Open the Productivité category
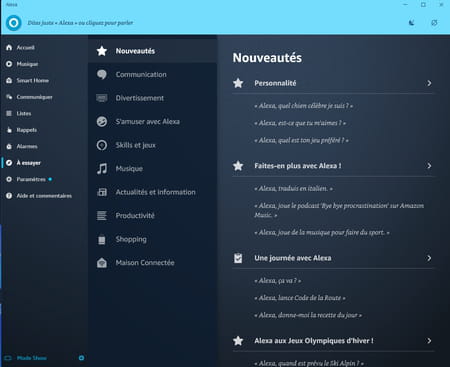Screen dimensions: 450x367 click(x=153, y=216)
